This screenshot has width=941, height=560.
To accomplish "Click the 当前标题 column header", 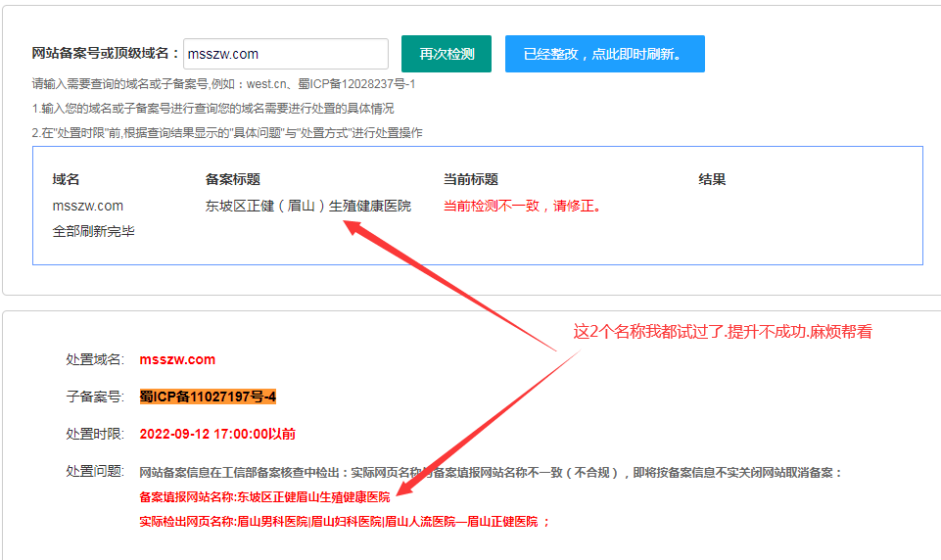I will pos(470,180).
